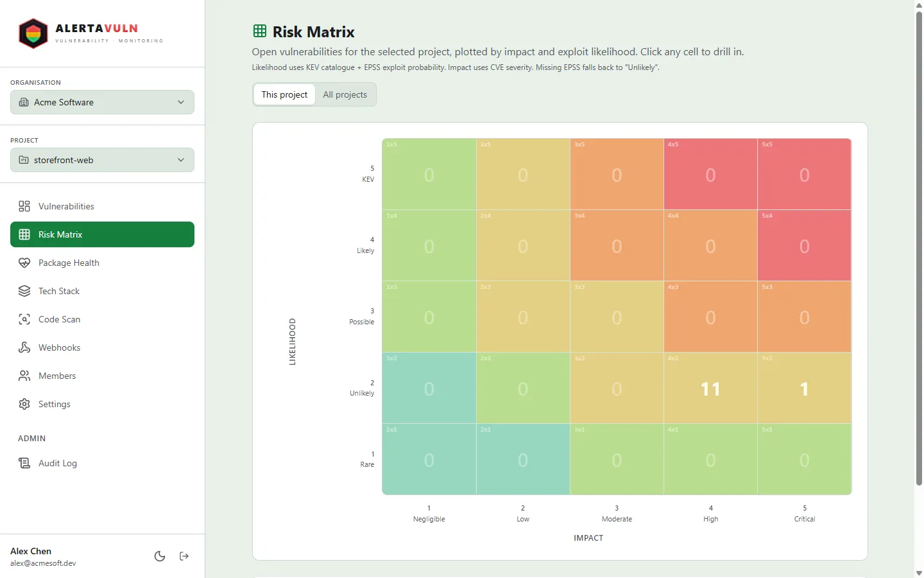Screen dimensions: 924x578
Task: Click the page vertical scrollbar
Action: click(x=919, y=247)
